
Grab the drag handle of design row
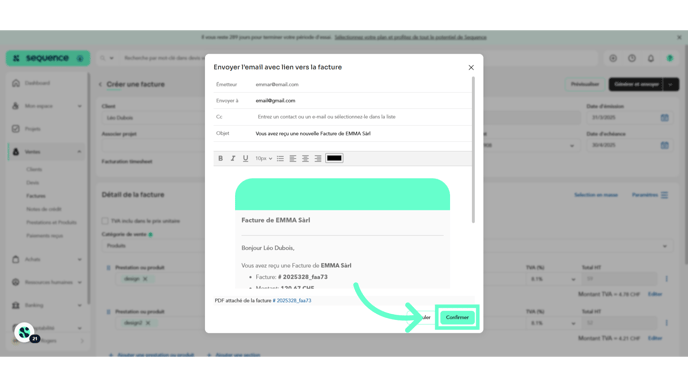[x=108, y=268]
